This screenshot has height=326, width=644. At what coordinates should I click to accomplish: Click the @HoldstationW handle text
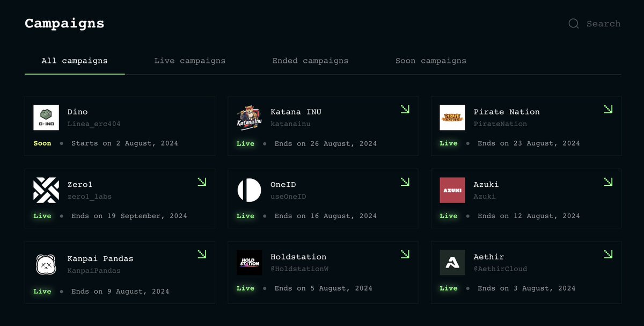[x=299, y=269]
